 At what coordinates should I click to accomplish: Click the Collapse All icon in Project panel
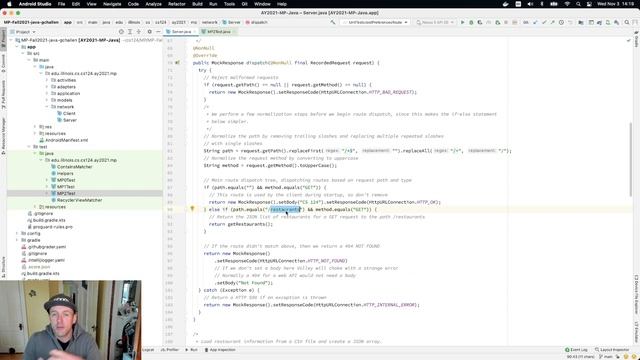(x=139, y=32)
